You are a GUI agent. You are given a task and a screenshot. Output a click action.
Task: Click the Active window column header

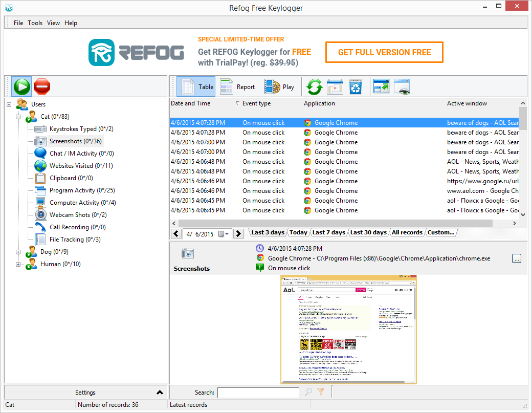tap(467, 103)
